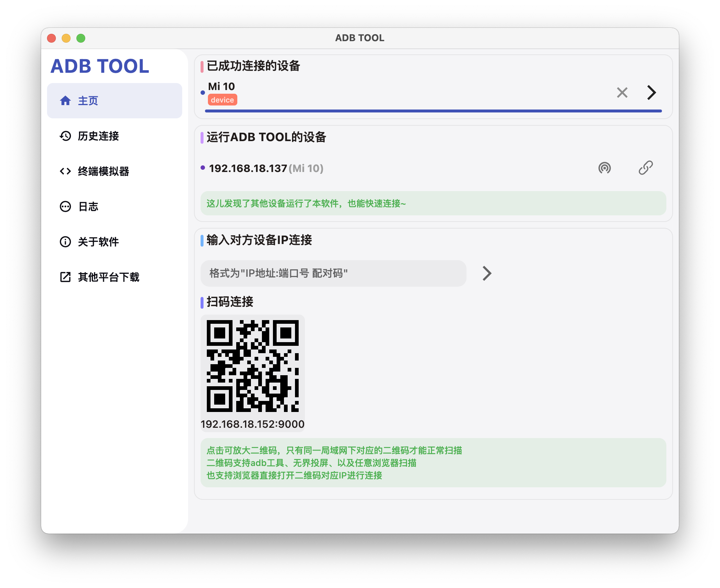
Task: Open the 历史连接 menu item
Action: [98, 136]
